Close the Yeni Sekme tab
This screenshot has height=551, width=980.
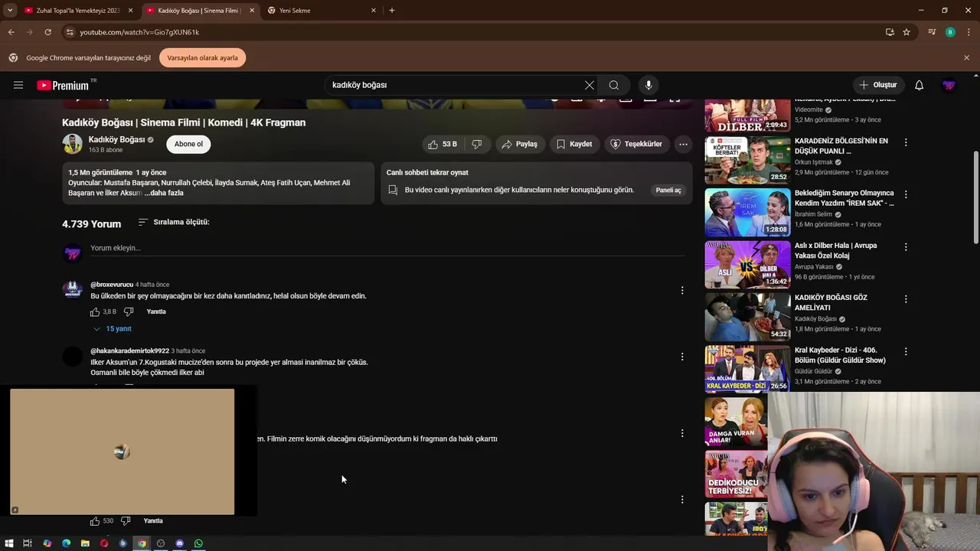(x=374, y=11)
